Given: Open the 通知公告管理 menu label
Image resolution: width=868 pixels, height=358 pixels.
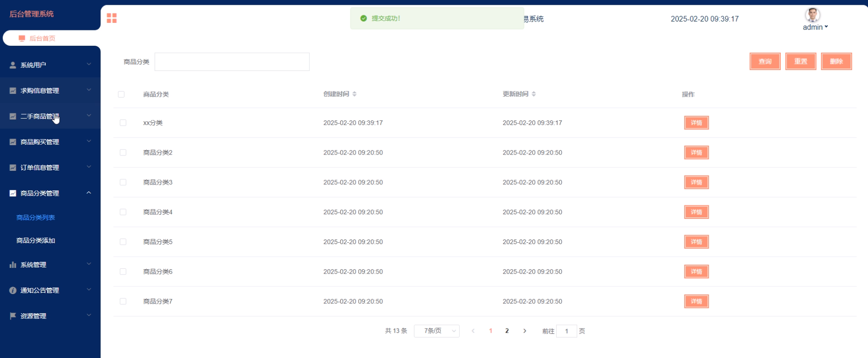Looking at the screenshot, I should pyautogui.click(x=40, y=290).
